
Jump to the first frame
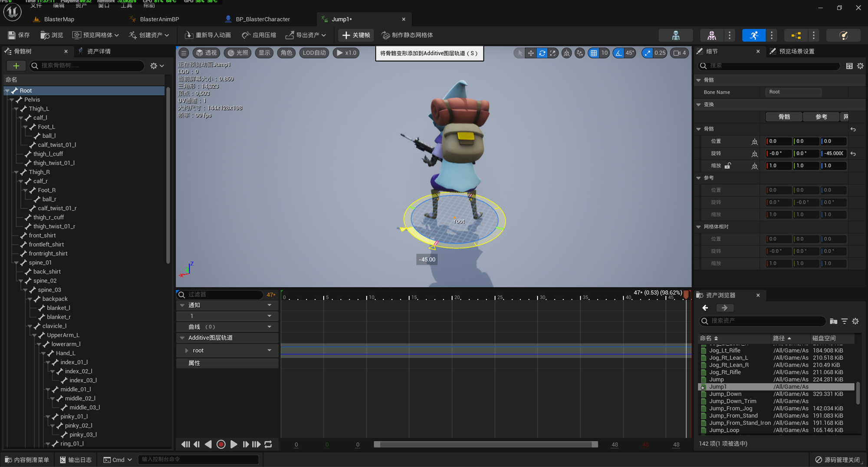pyautogui.click(x=185, y=444)
